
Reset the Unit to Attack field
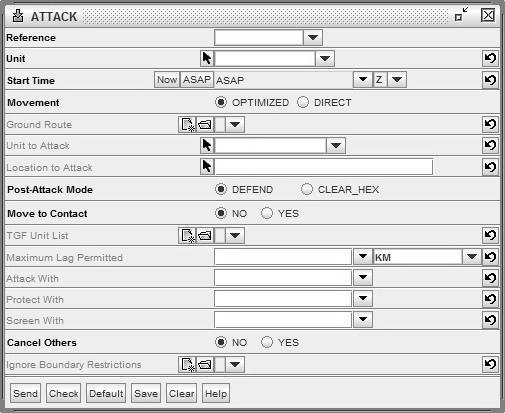tap(490, 145)
